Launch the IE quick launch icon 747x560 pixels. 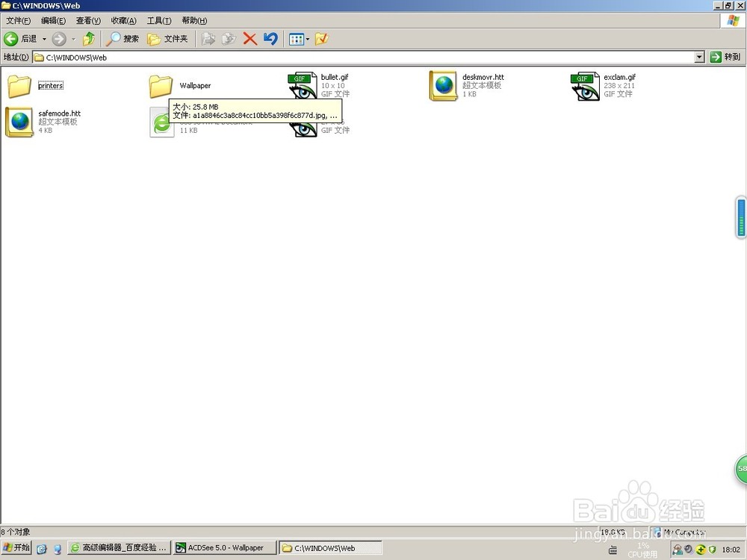click(x=42, y=549)
